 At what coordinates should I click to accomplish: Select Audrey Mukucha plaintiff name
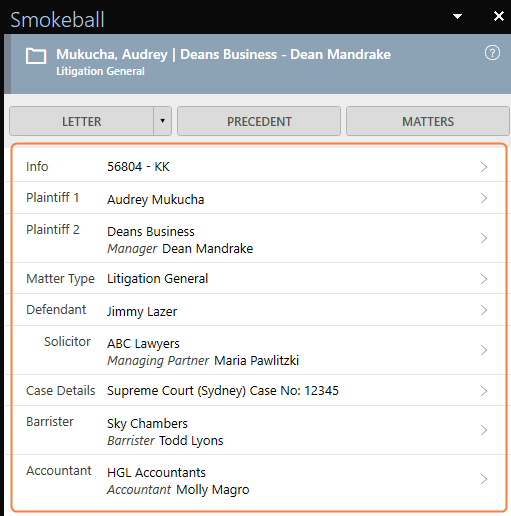(x=156, y=200)
